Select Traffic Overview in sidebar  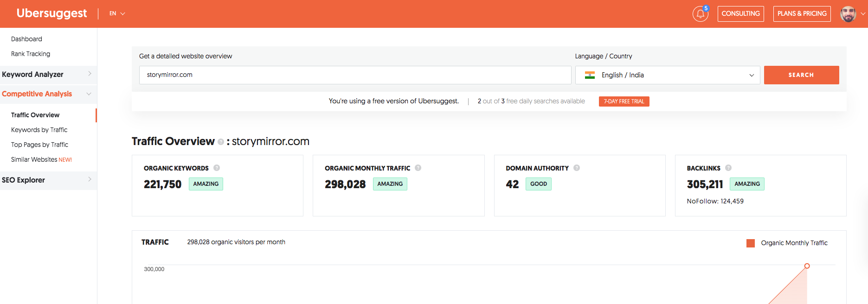[x=35, y=115]
